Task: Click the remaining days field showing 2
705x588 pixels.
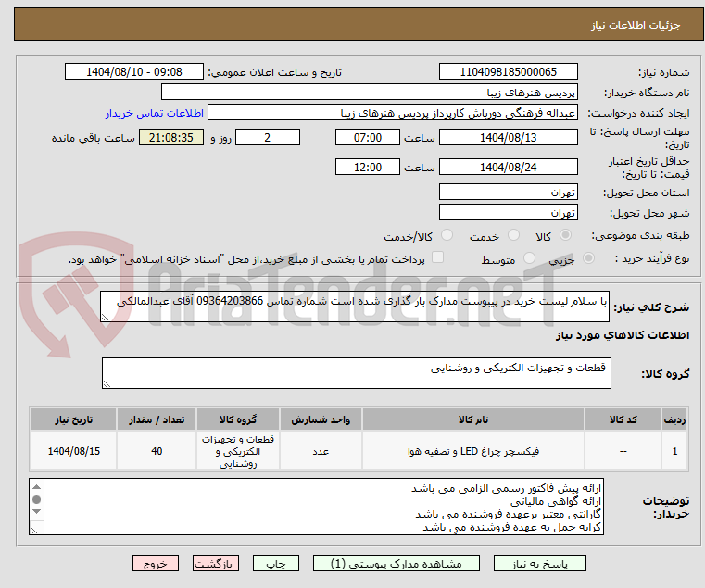Action: [268, 138]
